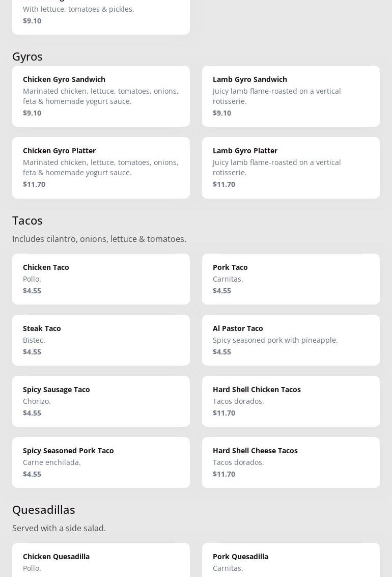This screenshot has height=577, width=392.
Task: Open Hard Shell Chicken Tacos item
Action: pyautogui.click(x=291, y=401)
